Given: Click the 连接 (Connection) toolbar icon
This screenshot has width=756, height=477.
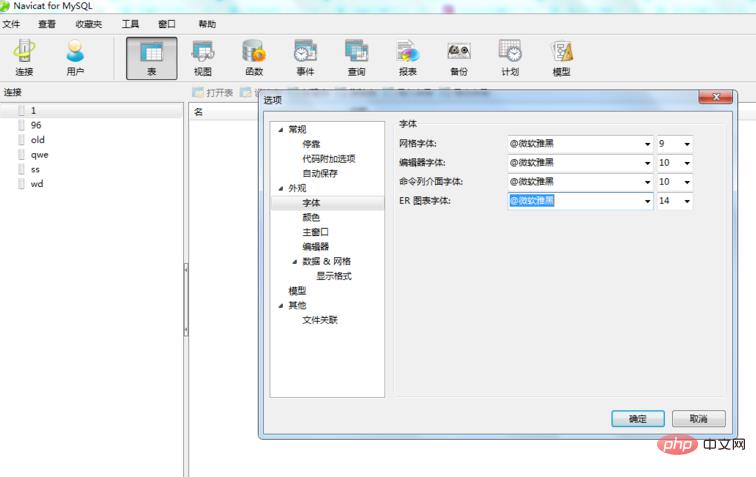Looking at the screenshot, I should (x=24, y=57).
